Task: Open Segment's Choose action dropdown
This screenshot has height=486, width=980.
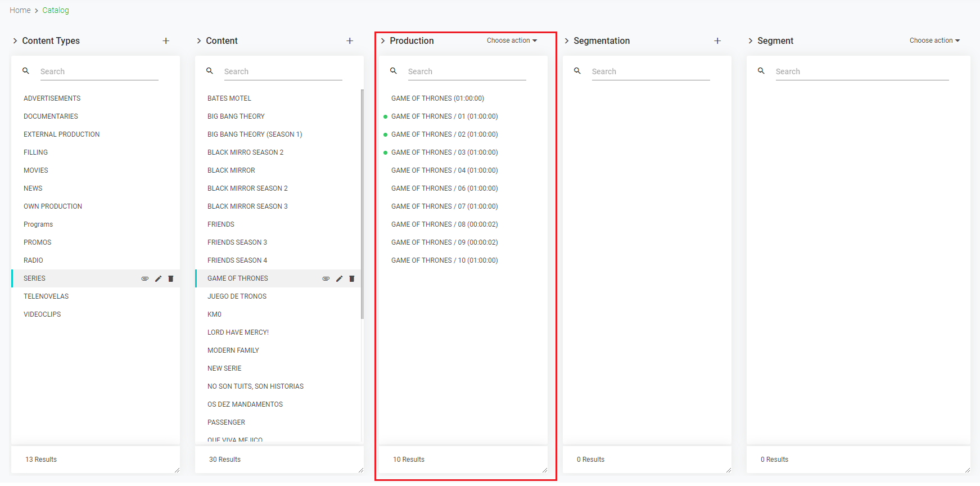Action: click(934, 40)
